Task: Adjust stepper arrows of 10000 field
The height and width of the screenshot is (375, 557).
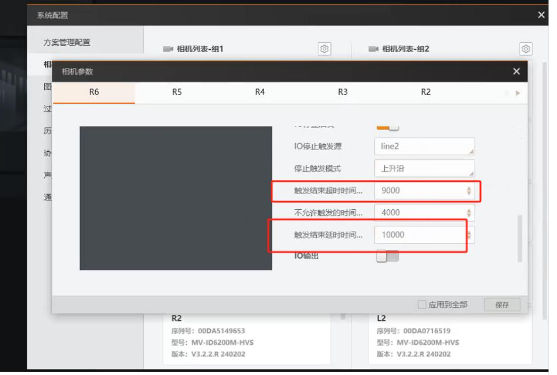Action: (x=469, y=235)
